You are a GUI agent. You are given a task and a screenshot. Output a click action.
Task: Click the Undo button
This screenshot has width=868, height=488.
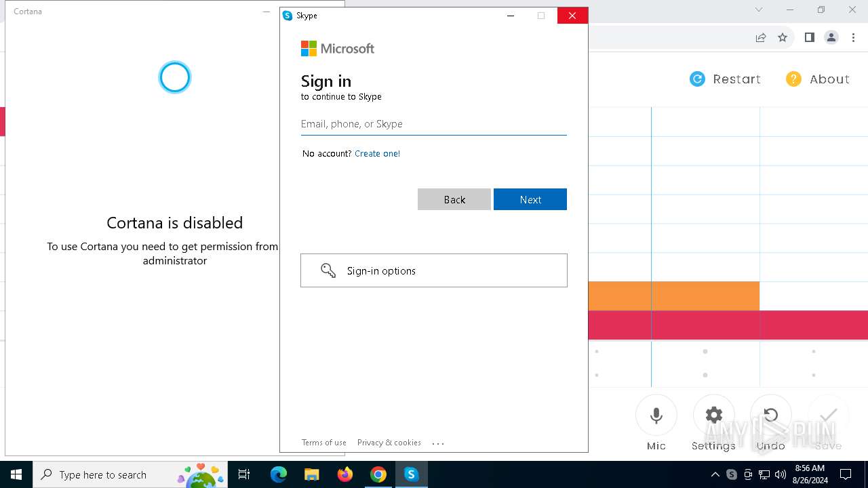click(x=771, y=415)
